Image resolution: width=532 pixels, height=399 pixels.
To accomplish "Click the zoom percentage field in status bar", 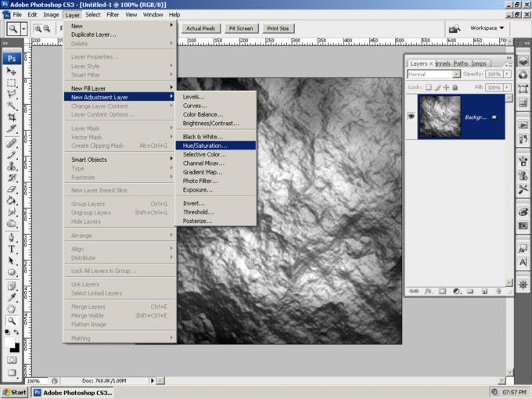I will 38,381.
